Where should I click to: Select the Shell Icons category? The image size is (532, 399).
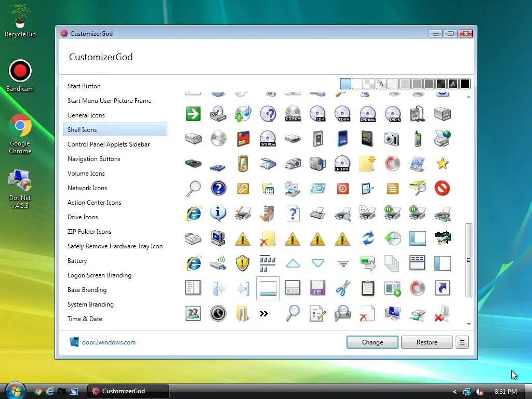115,129
